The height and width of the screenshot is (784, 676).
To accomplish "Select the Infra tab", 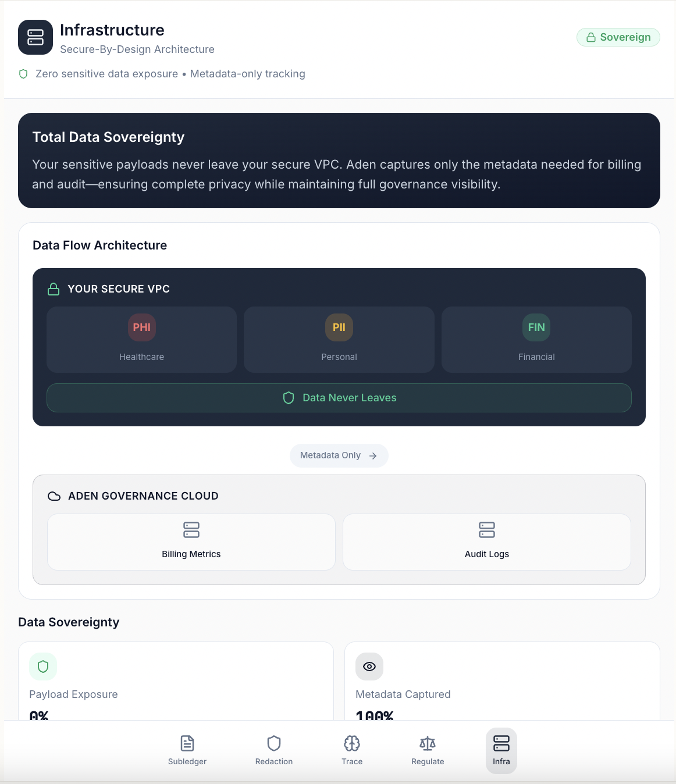I will (x=501, y=750).
